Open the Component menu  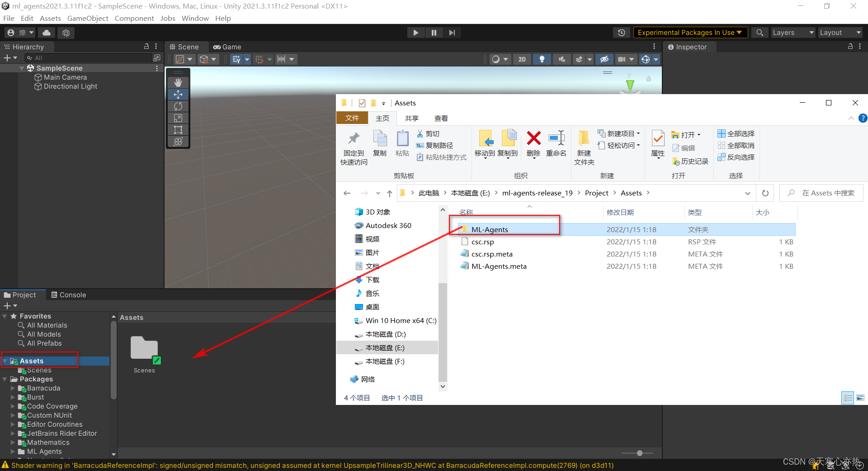coord(134,19)
